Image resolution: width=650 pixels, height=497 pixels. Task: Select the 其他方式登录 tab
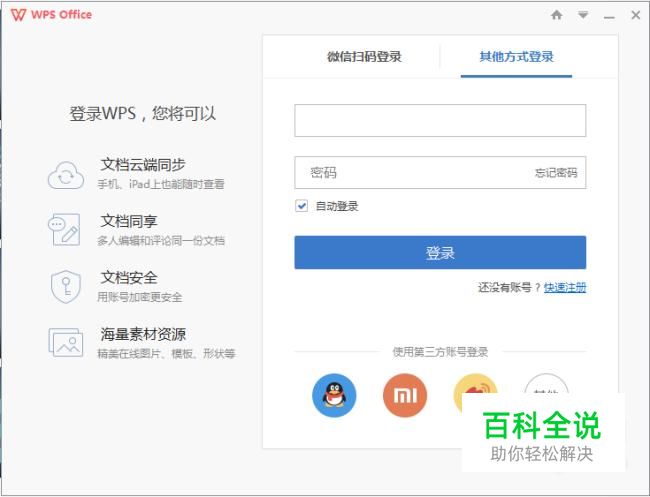point(516,57)
